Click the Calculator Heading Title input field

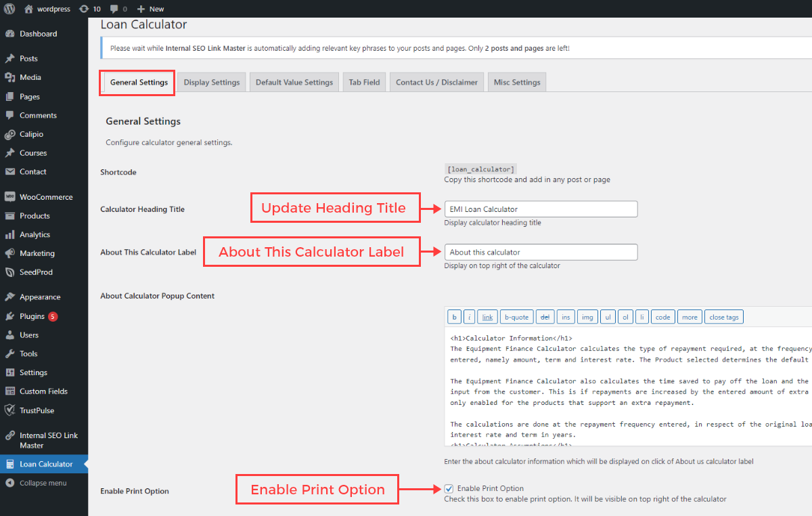pos(541,209)
